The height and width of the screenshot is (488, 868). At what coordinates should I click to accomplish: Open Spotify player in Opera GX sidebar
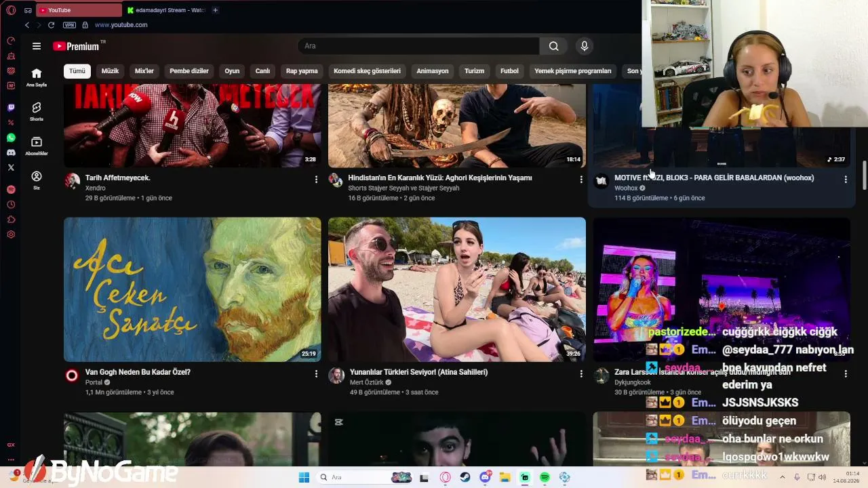tap(11, 190)
